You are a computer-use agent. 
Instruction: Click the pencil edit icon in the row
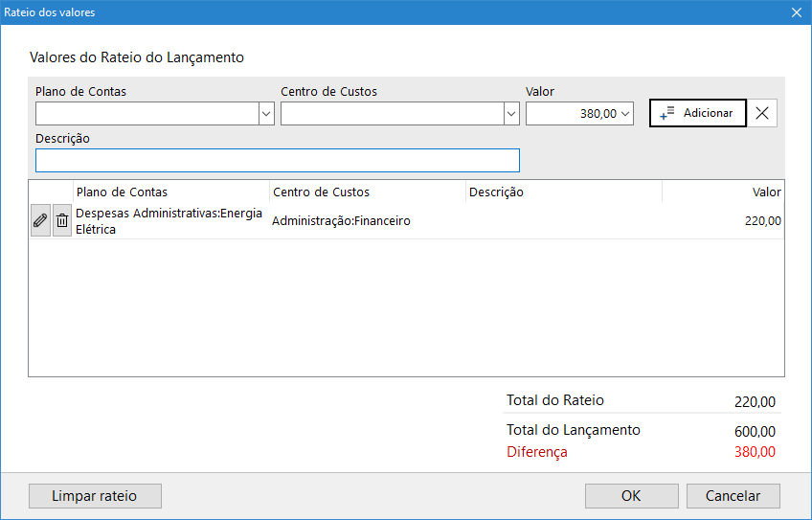coord(40,220)
